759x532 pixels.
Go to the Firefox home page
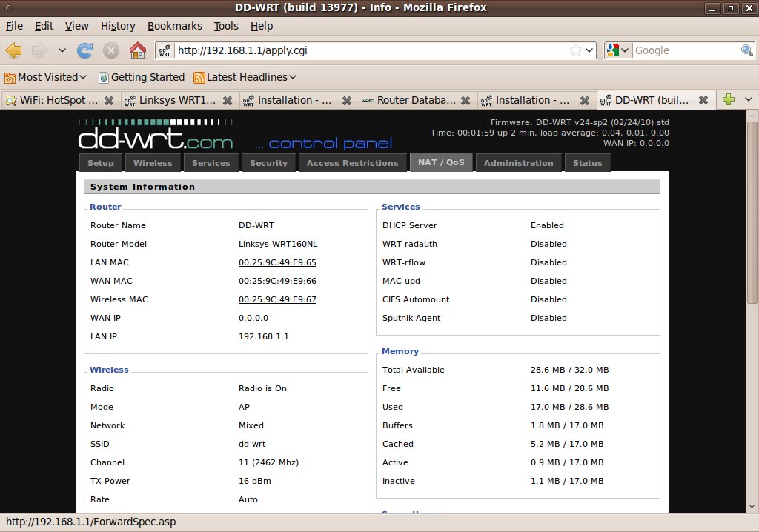(x=137, y=50)
